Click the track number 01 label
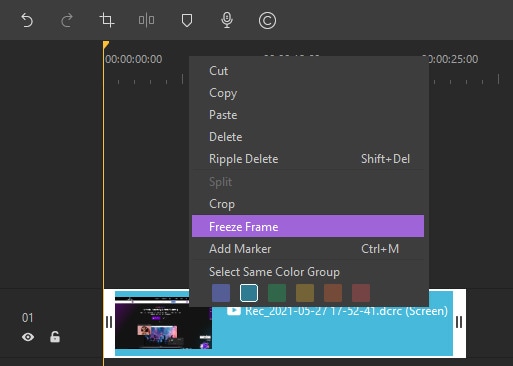 tap(27, 318)
